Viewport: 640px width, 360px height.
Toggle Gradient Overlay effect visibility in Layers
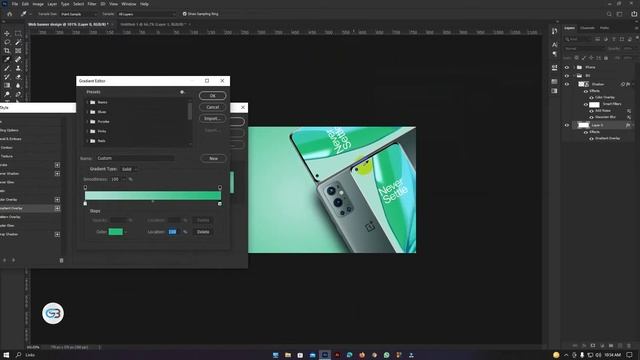click(591, 139)
